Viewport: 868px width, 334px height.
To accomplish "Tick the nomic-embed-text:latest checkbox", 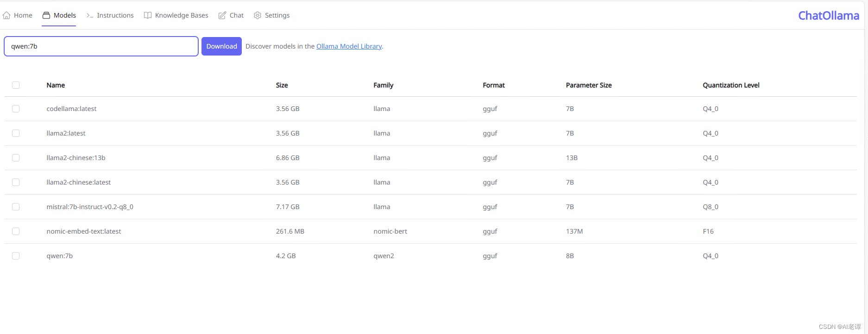I will [x=16, y=231].
